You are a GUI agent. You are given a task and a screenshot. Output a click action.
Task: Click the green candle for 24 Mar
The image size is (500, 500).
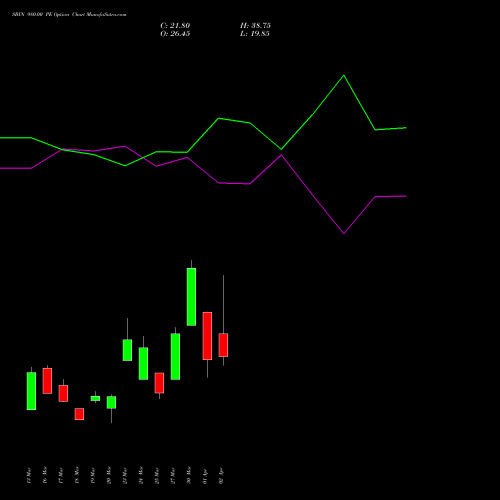143,363
